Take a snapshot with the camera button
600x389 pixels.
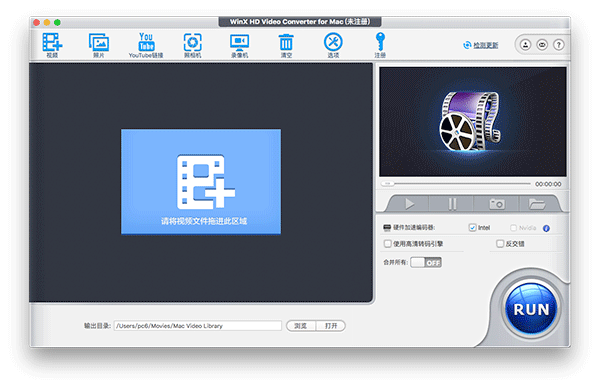(497, 204)
